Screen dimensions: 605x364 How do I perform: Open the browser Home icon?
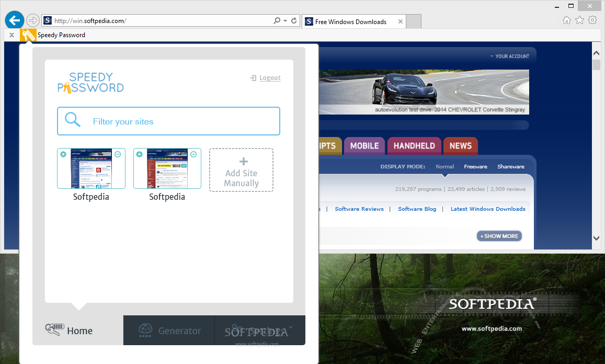point(566,20)
